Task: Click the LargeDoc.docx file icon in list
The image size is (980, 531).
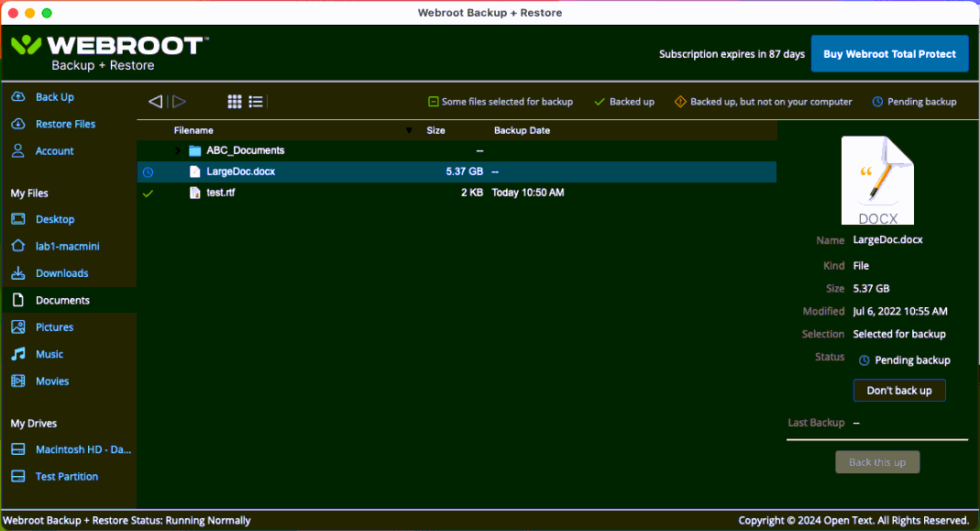Action: [x=195, y=171]
